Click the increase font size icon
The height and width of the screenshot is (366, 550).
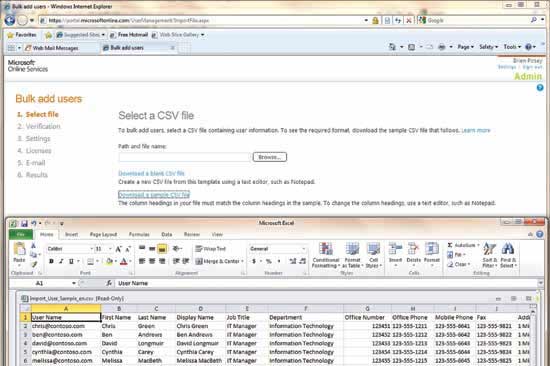pyautogui.click(x=118, y=249)
